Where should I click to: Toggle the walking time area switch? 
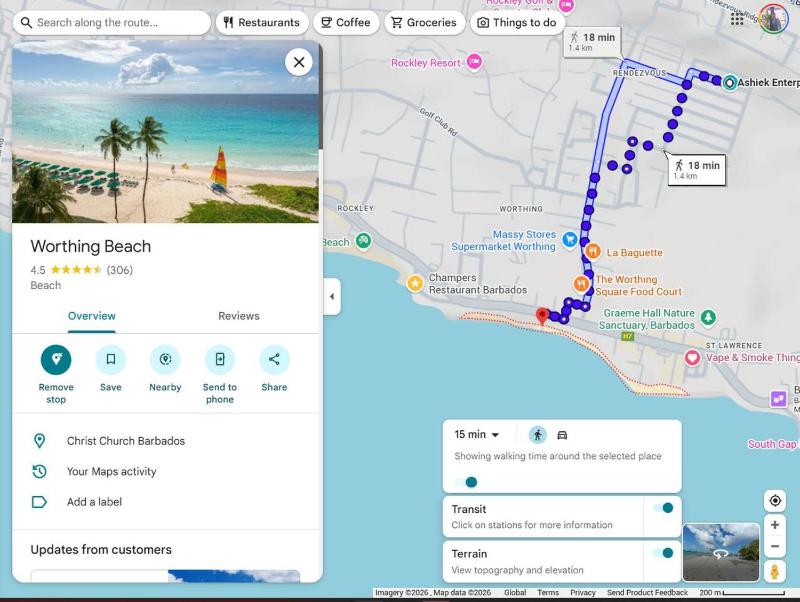[466, 482]
